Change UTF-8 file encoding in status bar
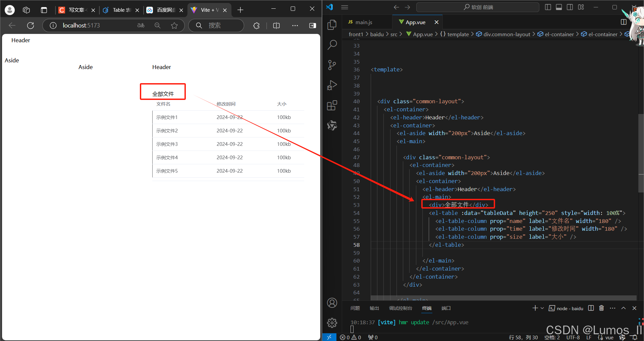Image resolution: width=644 pixels, height=341 pixels. [573, 337]
